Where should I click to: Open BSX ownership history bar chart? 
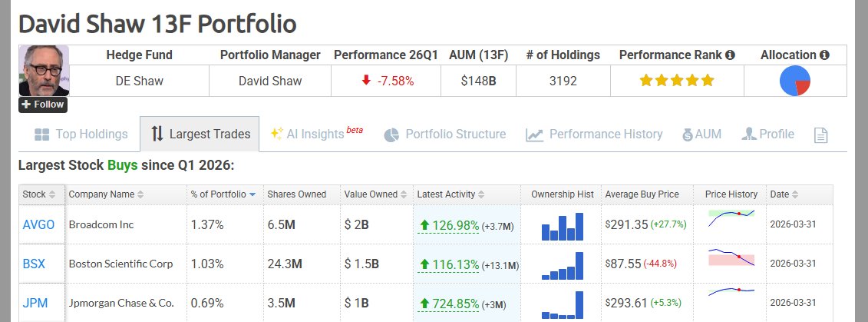tap(563, 265)
